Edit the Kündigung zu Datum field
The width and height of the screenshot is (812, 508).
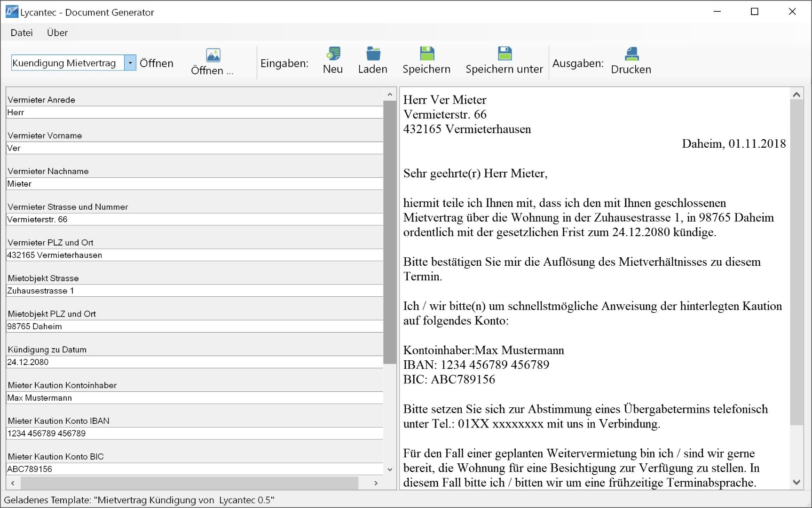[x=195, y=362]
